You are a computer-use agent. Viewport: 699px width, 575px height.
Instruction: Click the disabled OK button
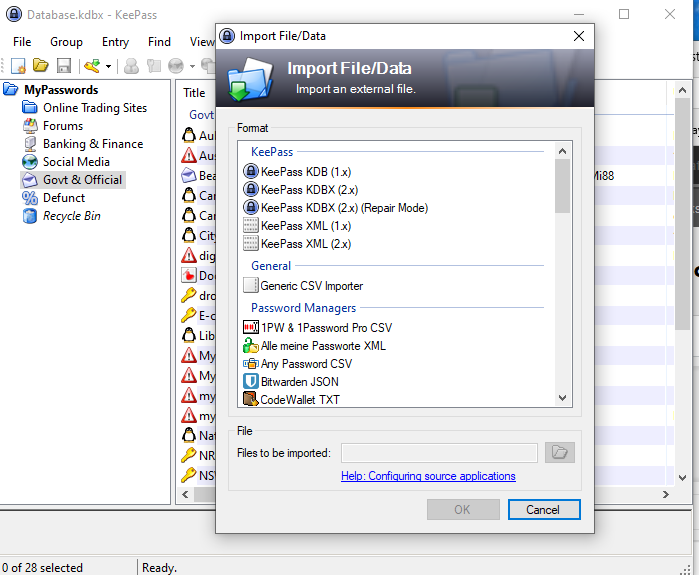[463, 509]
